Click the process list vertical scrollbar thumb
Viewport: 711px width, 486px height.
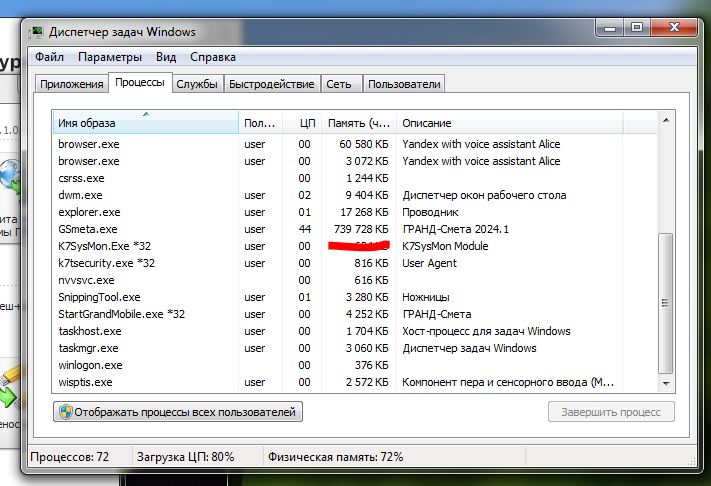click(666, 303)
